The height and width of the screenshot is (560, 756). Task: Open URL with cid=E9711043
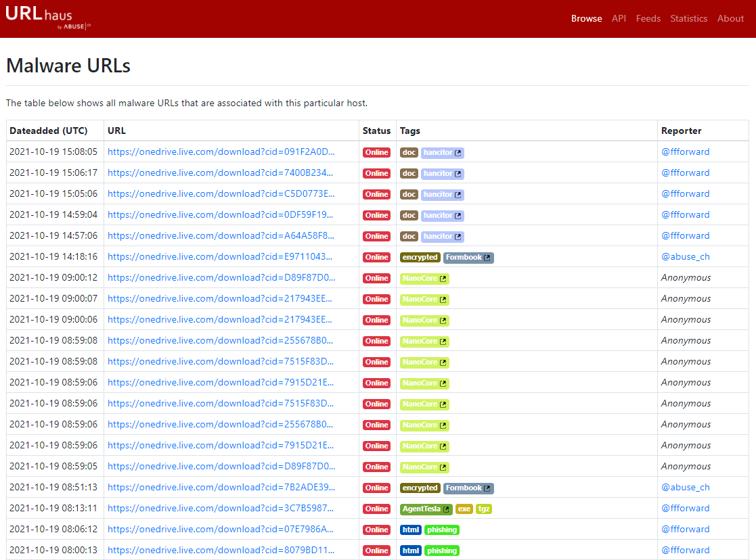coord(220,256)
